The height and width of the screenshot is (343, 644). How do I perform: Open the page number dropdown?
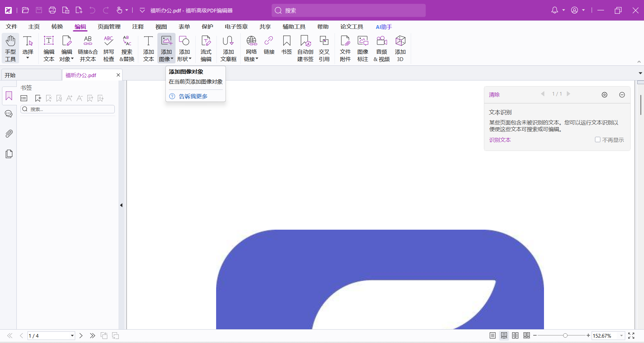click(72, 336)
